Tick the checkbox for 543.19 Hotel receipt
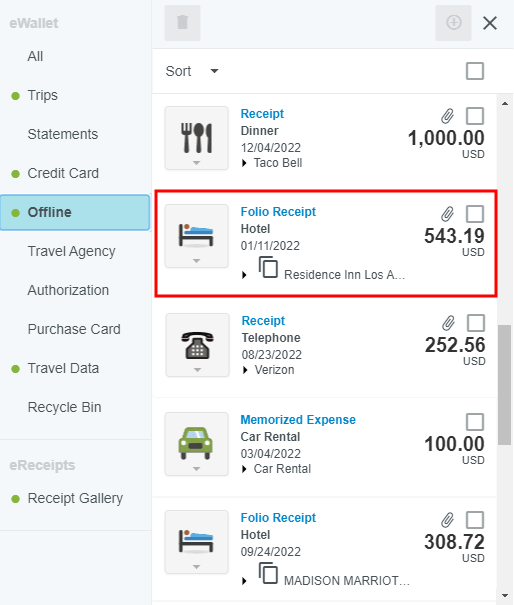Image resolution: width=514 pixels, height=605 pixels. click(475, 214)
